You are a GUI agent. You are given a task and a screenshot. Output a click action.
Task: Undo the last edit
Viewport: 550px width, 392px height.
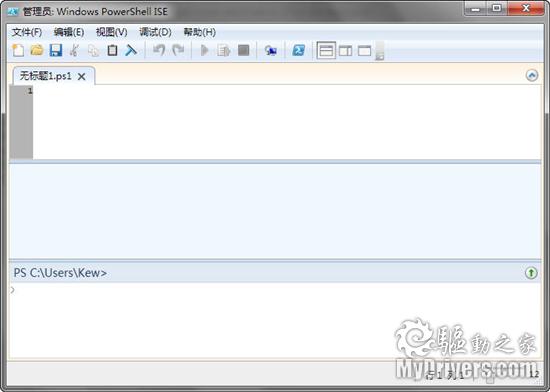pyautogui.click(x=159, y=50)
